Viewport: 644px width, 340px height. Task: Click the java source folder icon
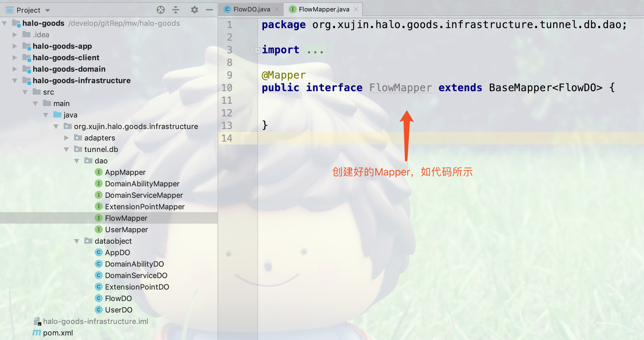tap(57, 115)
